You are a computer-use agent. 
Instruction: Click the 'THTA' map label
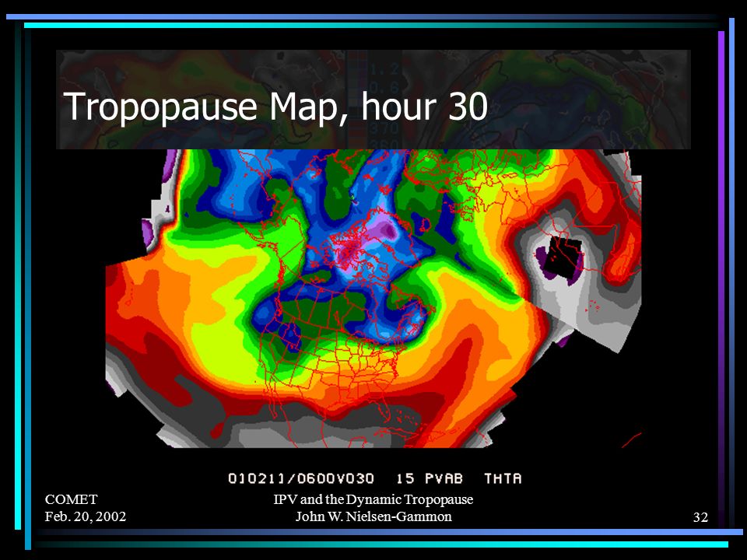(x=503, y=478)
